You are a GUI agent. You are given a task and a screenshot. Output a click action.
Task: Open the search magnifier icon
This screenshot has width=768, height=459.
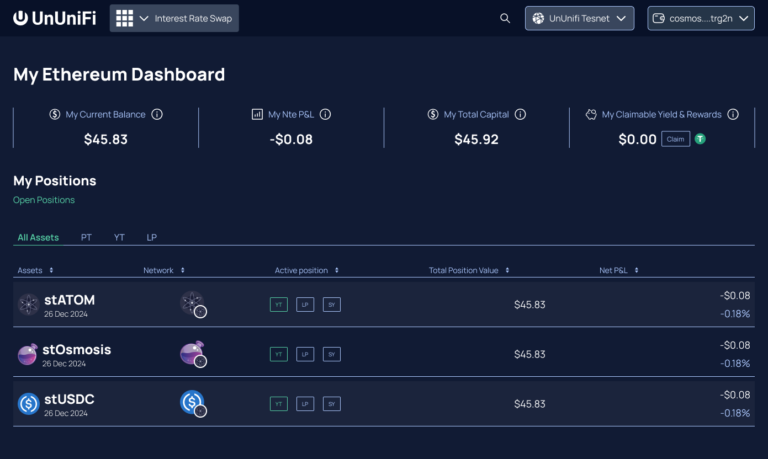tap(505, 18)
